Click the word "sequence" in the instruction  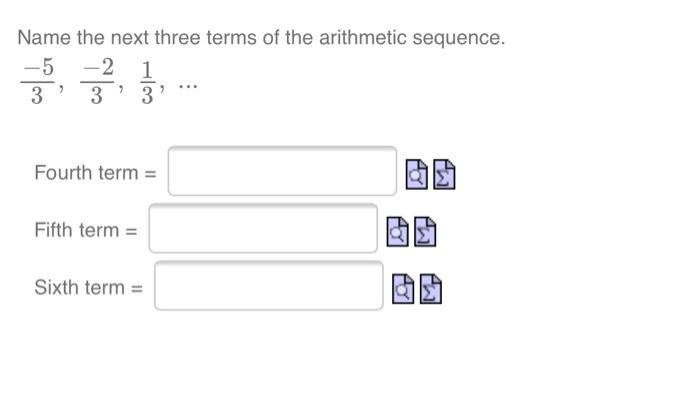[x=458, y=38]
